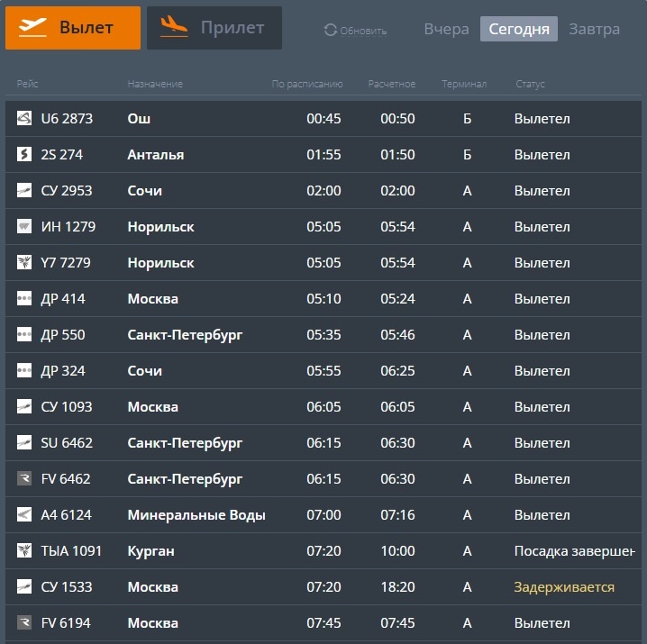
Task: Select destination Анталья
Action: click(156, 155)
